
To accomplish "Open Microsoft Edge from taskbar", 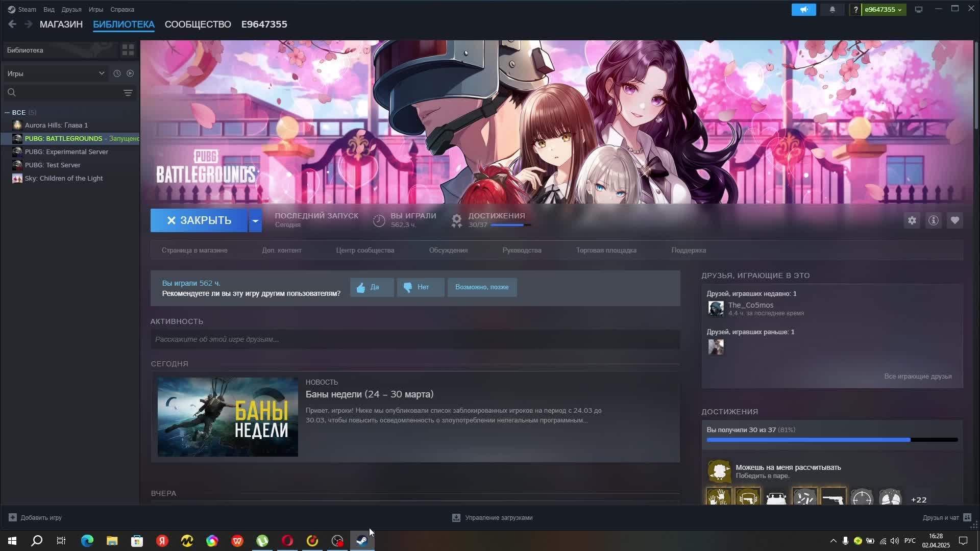I will [x=87, y=541].
